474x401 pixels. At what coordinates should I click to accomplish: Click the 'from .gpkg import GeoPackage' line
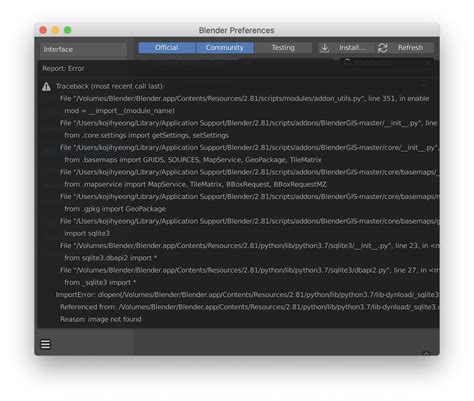115,209
